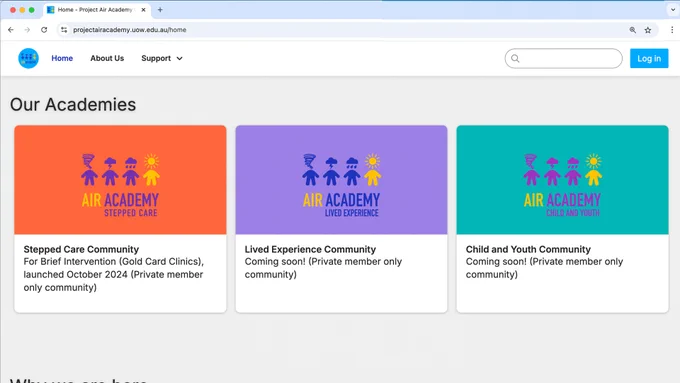
Task: Reload the current page
Action: pos(44,30)
